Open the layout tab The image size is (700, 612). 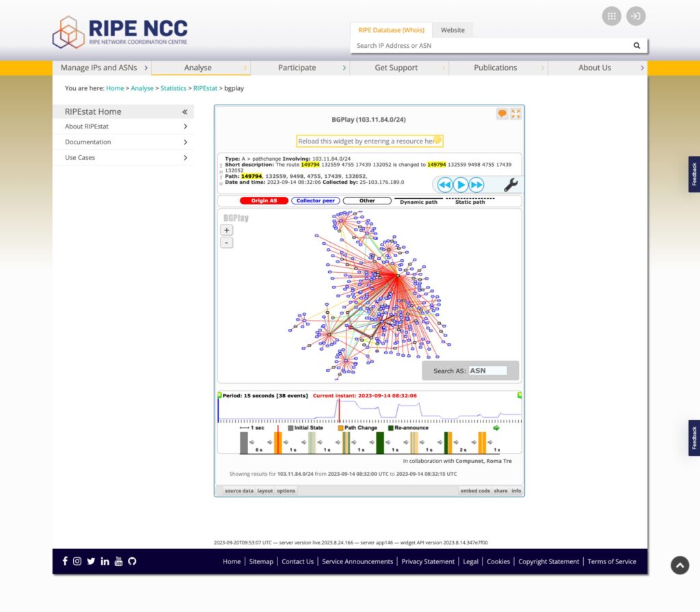tap(265, 490)
